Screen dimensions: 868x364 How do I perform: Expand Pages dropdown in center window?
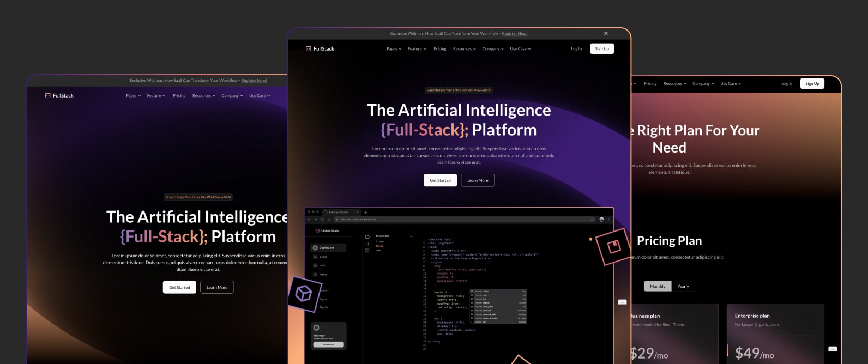click(394, 49)
